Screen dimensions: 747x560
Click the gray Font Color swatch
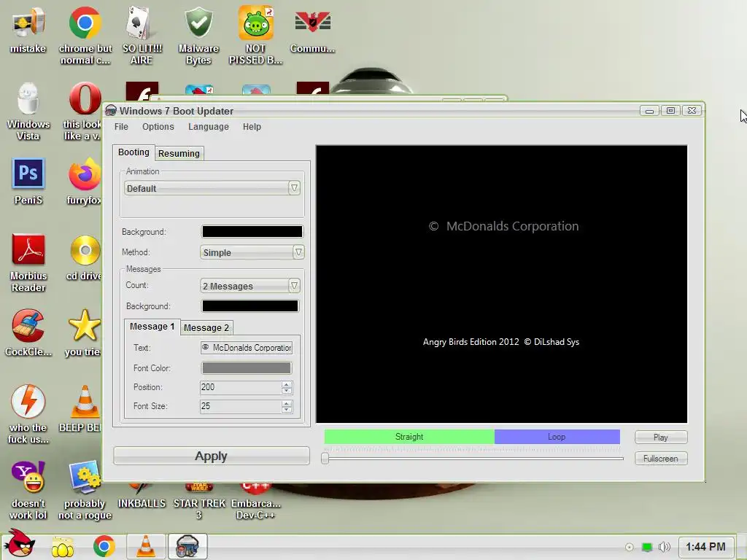[x=247, y=368]
